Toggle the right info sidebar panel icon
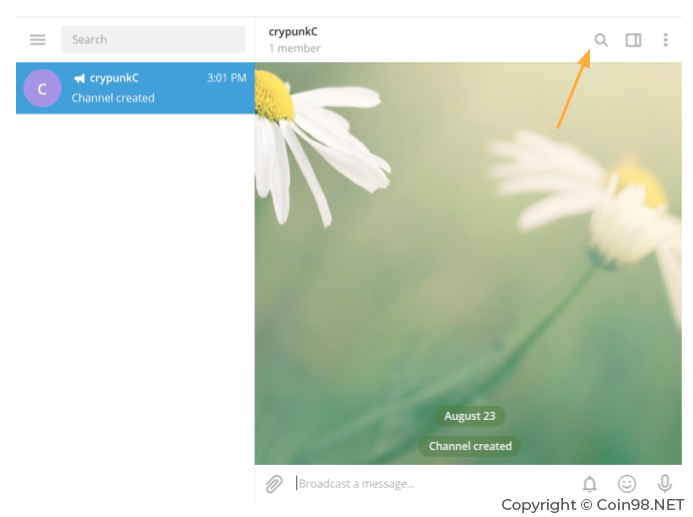The image size is (693, 517). [x=633, y=40]
